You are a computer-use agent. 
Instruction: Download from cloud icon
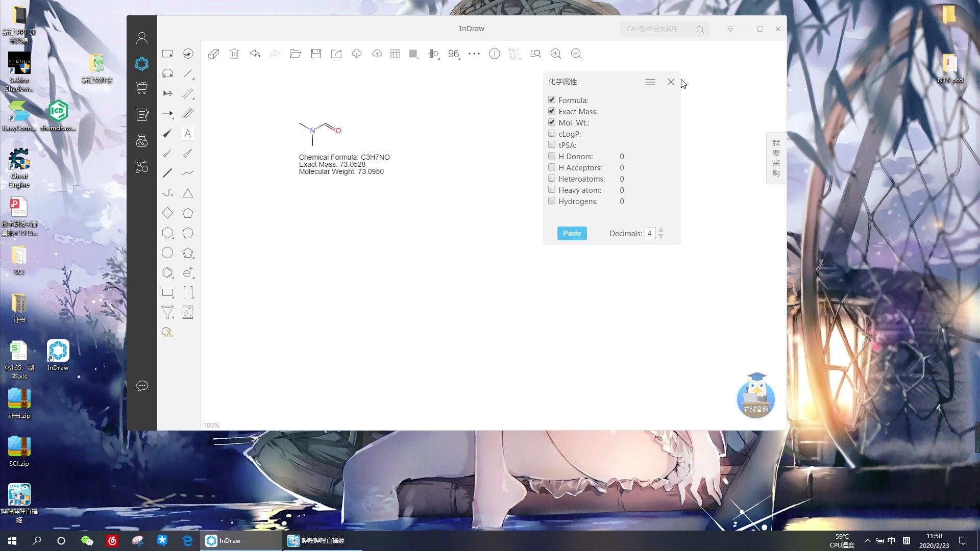357,54
